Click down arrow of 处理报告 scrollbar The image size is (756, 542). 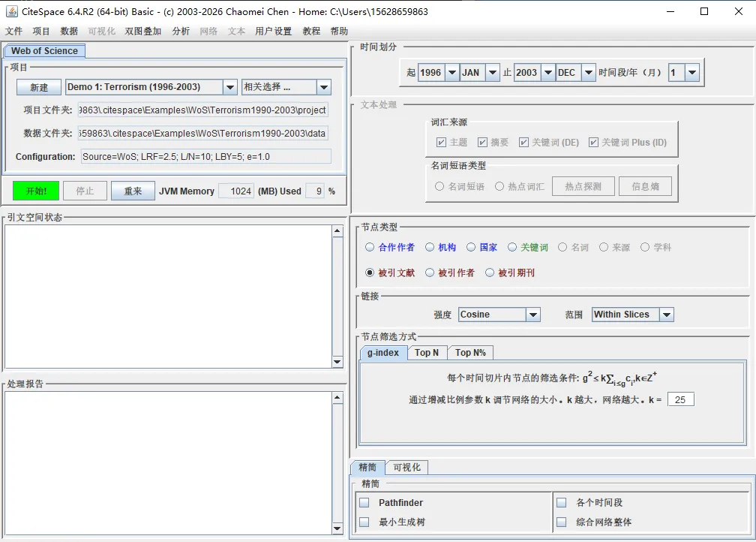(337, 529)
